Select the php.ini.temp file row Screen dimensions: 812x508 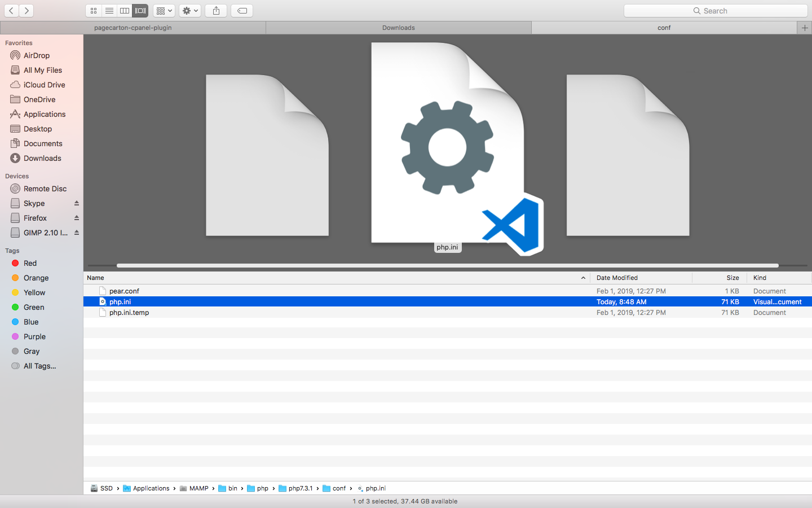coord(448,313)
